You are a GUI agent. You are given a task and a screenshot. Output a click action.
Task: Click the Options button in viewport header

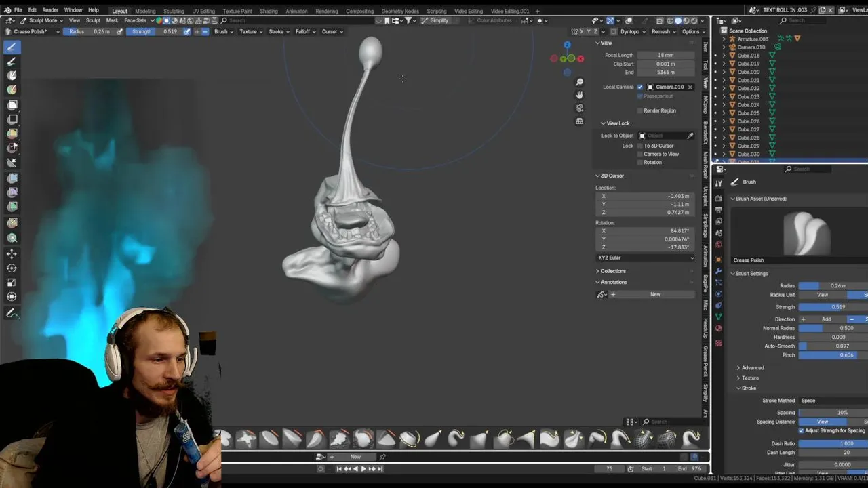click(692, 31)
